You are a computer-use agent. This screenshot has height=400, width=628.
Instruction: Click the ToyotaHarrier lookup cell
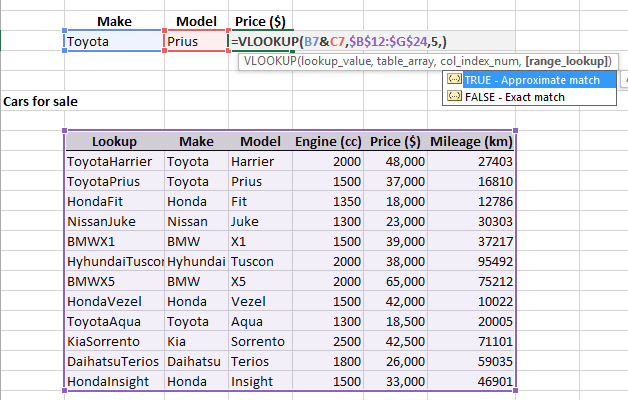coord(114,161)
